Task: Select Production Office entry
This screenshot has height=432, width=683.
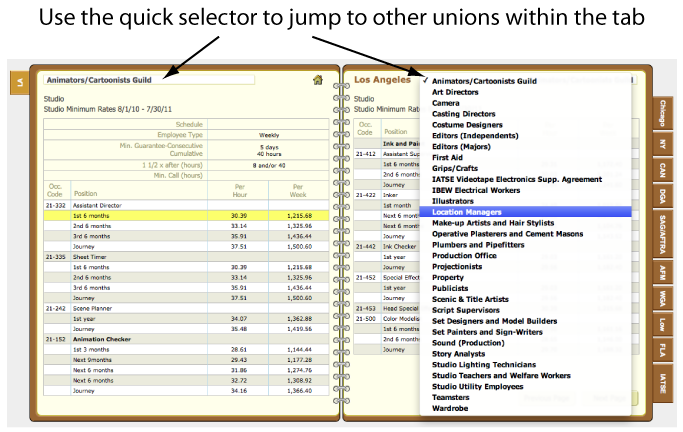Action: (x=464, y=256)
